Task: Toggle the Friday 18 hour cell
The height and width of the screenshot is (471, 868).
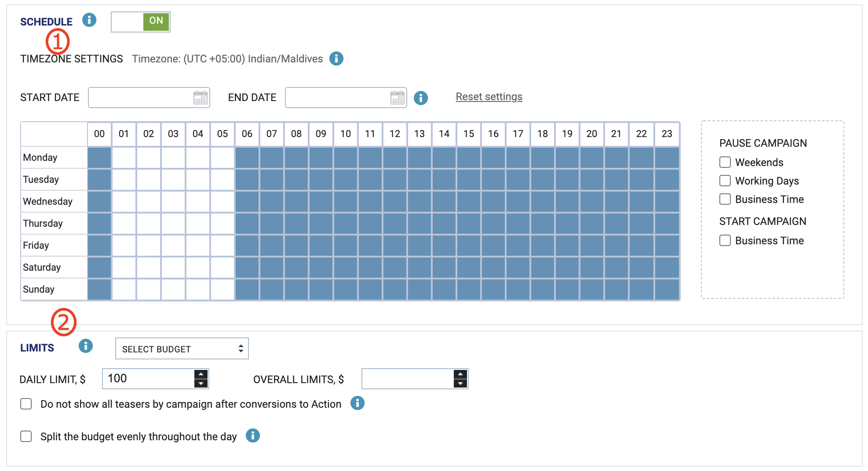Action: point(543,246)
